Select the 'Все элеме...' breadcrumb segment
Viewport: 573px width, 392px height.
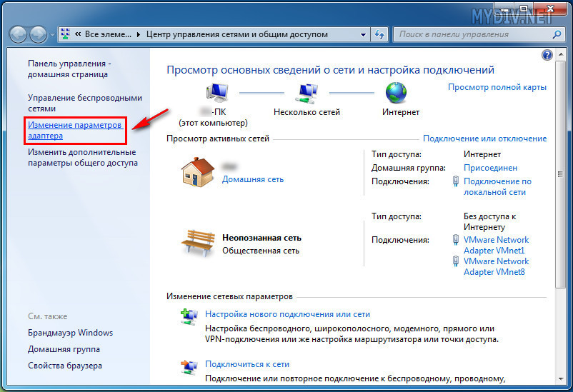click(x=108, y=34)
